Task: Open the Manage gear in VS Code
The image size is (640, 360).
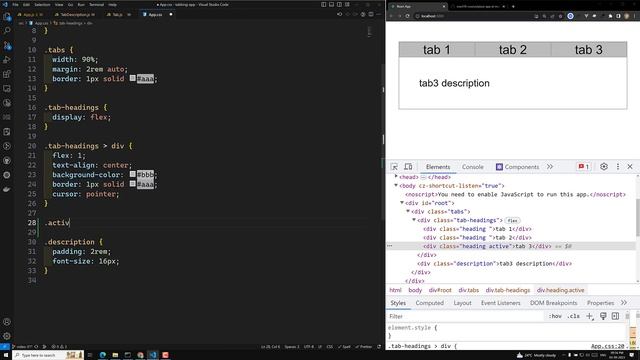Action: pyautogui.click(x=7, y=336)
